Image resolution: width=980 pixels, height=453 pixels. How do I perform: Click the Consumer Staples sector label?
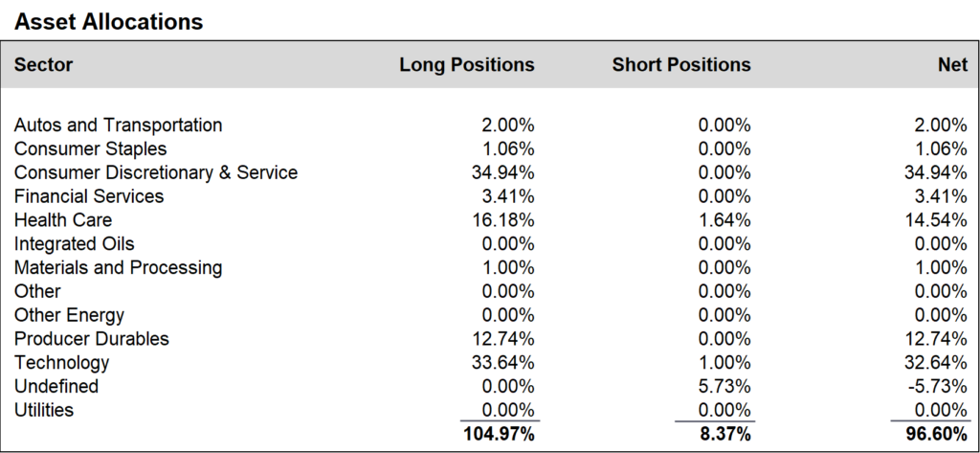(x=91, y=148)
